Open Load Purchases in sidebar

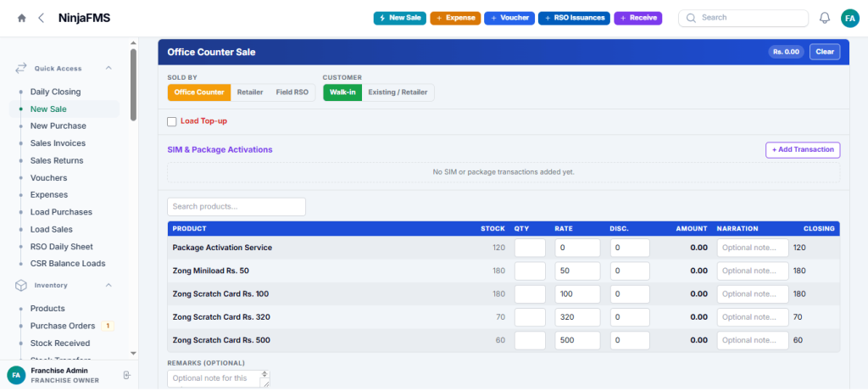[x=61, y=212]
